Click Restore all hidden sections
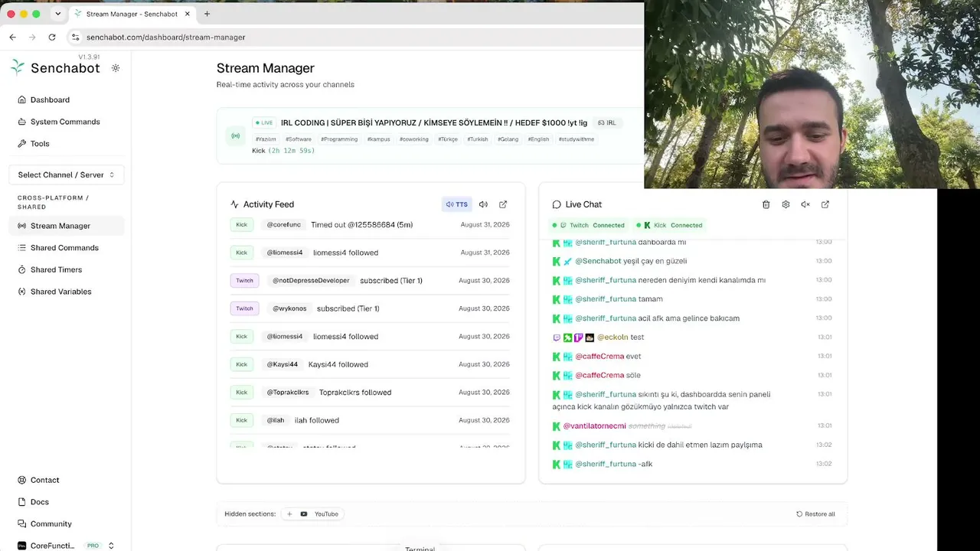Screen dimensions: 980x551 point(815,514)
